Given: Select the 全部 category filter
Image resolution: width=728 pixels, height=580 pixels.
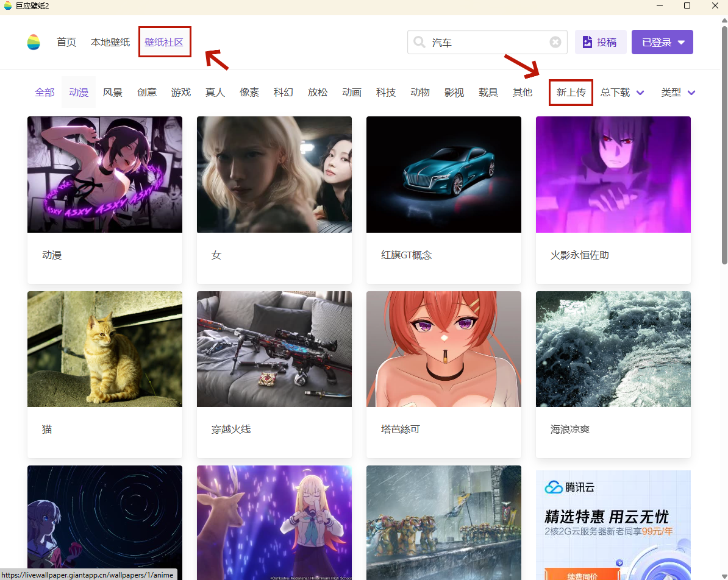Looking at the screenshot, I should pos(45,92).
